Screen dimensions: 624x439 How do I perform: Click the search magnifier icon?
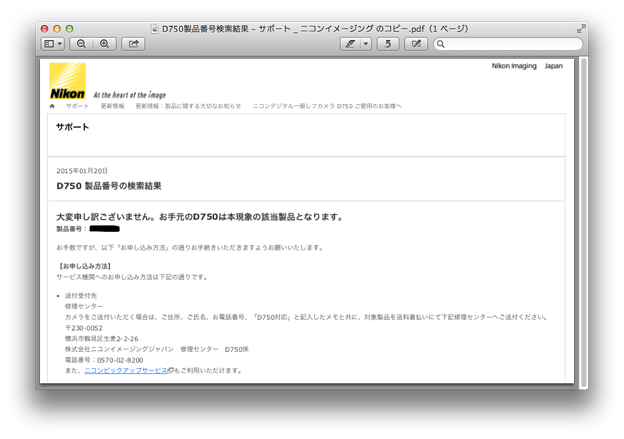(x=441, y=44)
